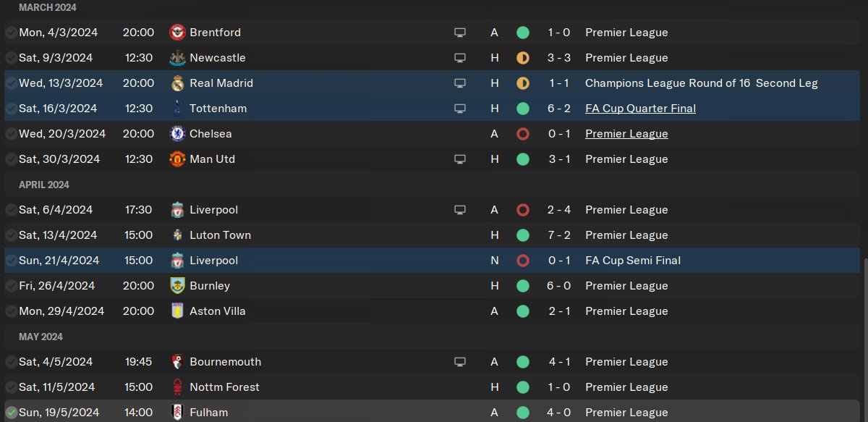868x422 pixels.
Task: Click the Fulham club badge
Action: tap(177, 413)
